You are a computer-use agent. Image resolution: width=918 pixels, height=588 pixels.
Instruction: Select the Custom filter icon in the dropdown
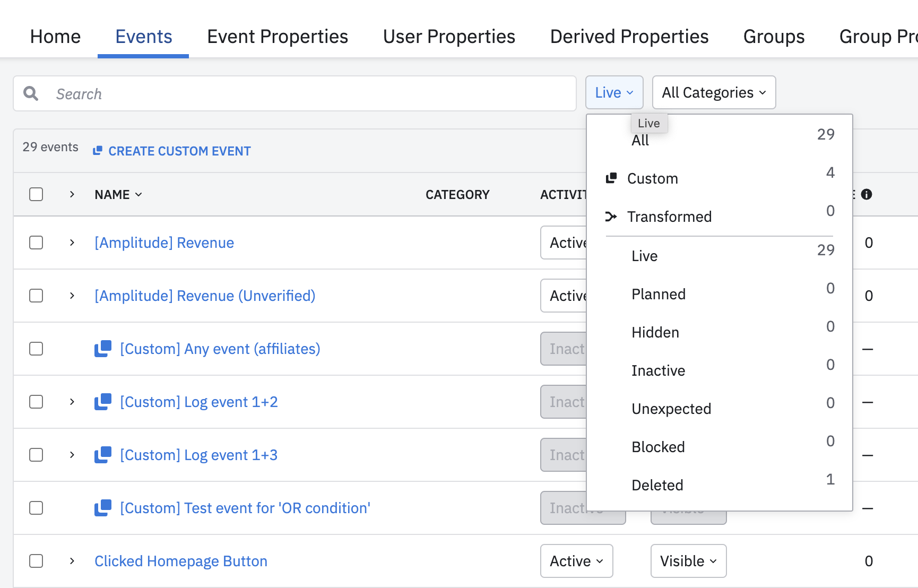[x=611, y=178]
